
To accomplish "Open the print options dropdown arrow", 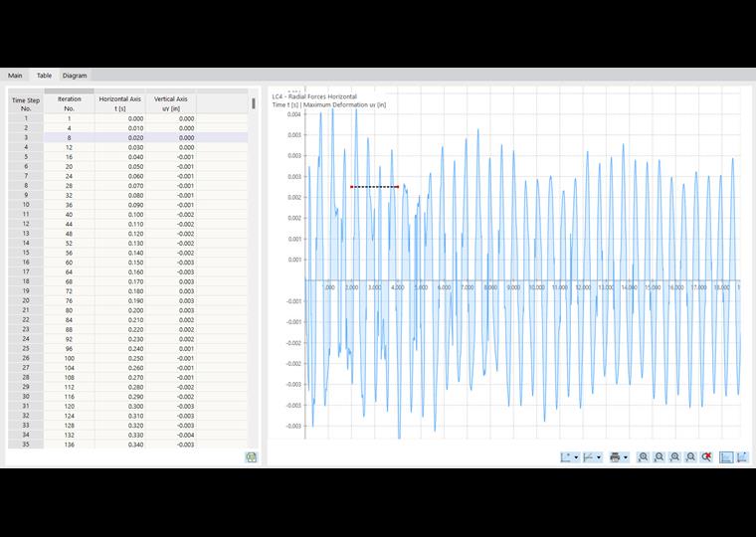I will 626,457.
